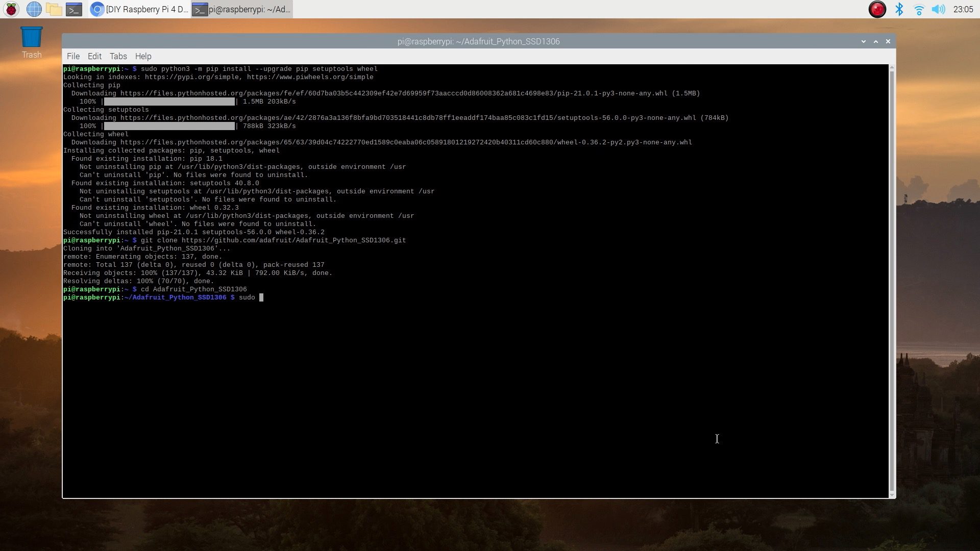Click the terminal prompt line after sudo
The height and width of the screenshot is (551, 980).
(261, 297)
